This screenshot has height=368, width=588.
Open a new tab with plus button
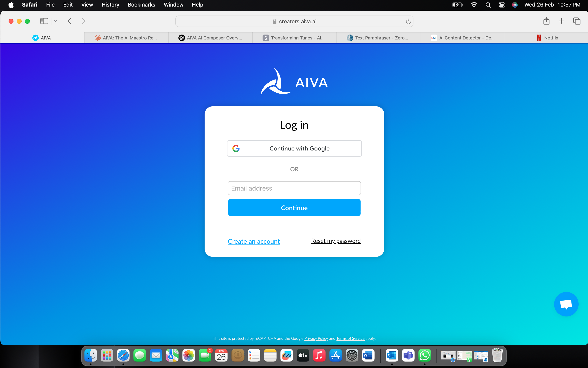click(x=561, y=21)
